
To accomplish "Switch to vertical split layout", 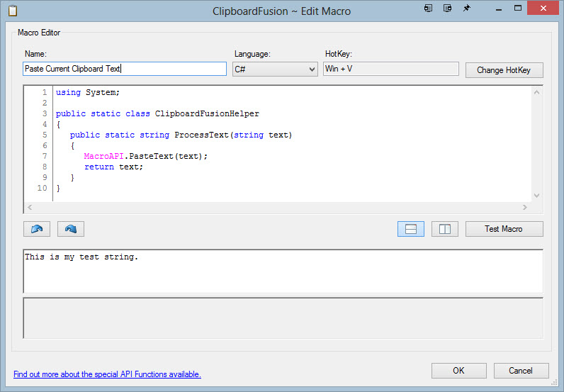I will click(x=445, y=229).
